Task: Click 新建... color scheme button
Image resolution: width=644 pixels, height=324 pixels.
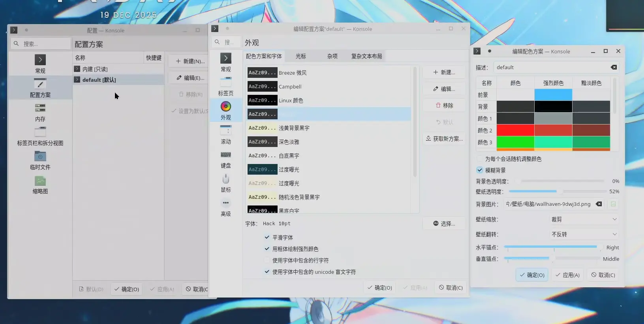Action: point(444,72)
